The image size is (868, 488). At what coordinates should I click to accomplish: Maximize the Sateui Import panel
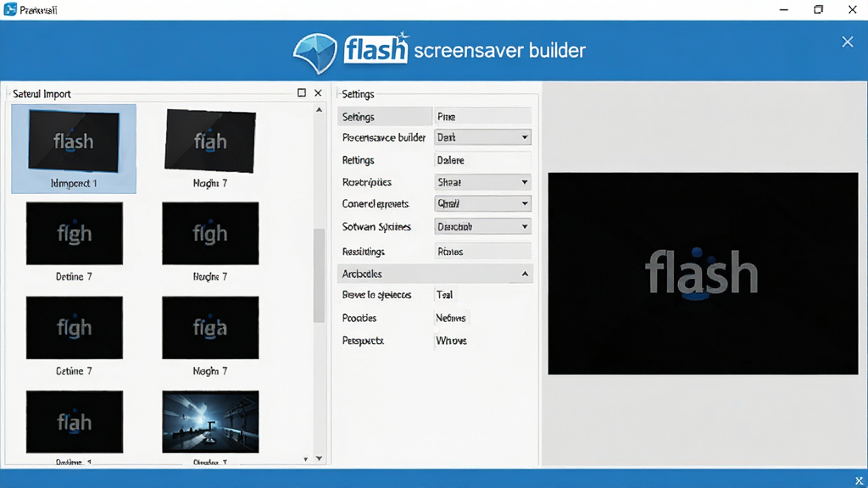click(302, 93)
